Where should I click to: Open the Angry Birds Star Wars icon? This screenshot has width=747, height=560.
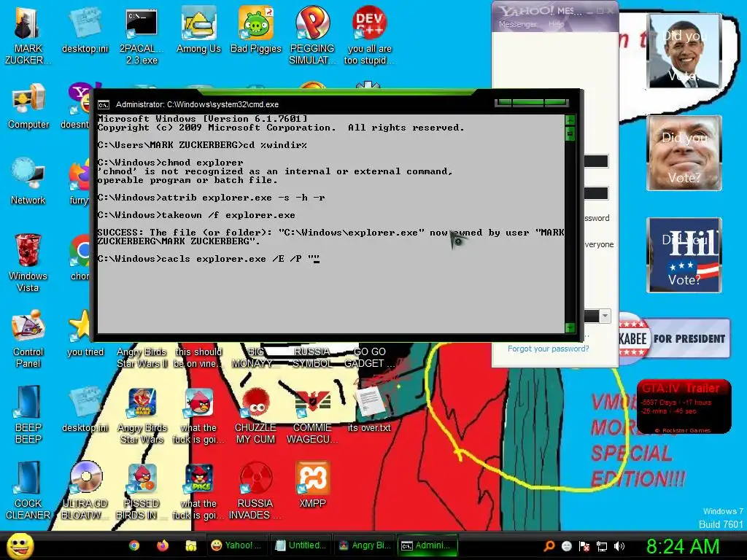[142, 415]
